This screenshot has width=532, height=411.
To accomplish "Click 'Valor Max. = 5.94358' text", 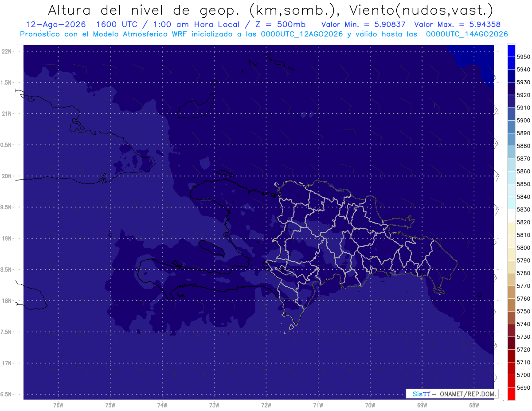I will [x=457, y=24].
